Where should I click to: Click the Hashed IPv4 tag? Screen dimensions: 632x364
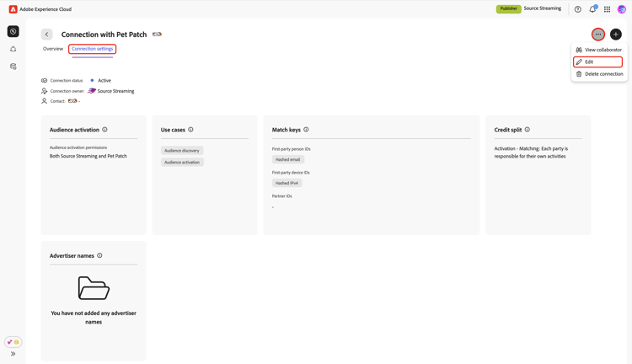tap(287, 183)
